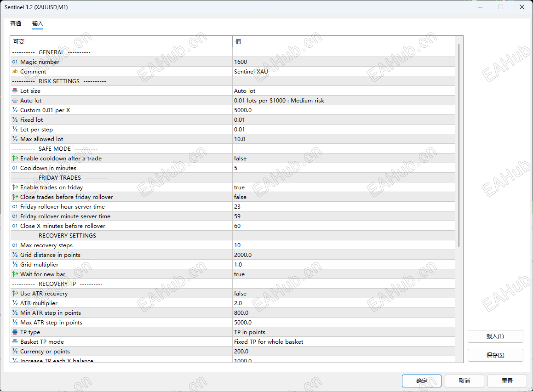Edit Friday rollover minute value 59
Image resolution: width=533 pixels, height=392 pixels.
point(344,216)
